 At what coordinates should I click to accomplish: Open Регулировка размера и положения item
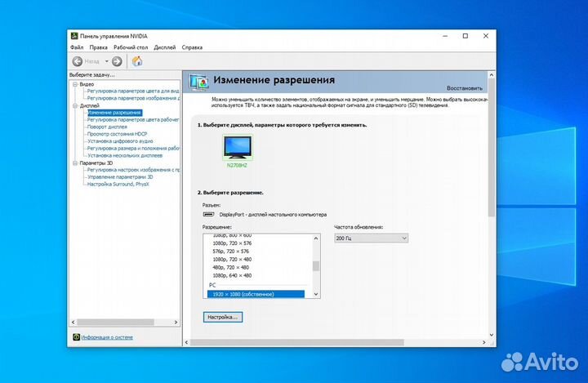click(x=133, y=148)
